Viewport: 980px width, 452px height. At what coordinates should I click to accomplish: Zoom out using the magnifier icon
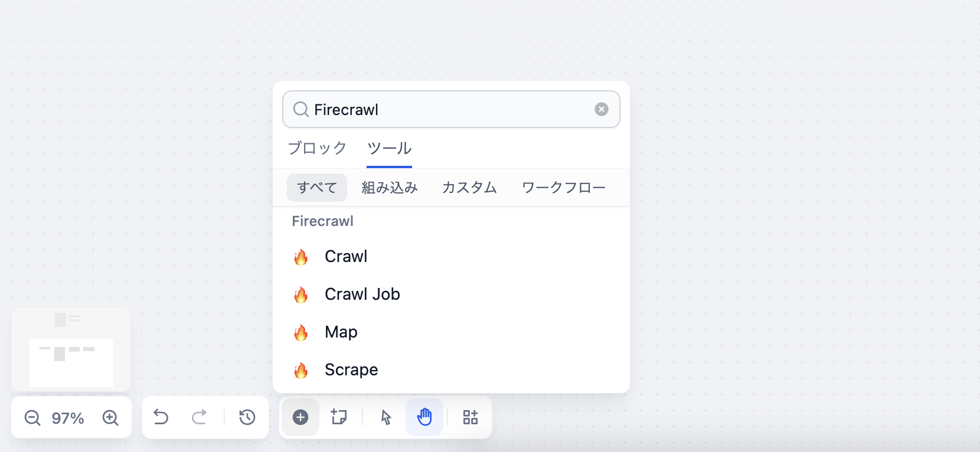click(32, 418)
